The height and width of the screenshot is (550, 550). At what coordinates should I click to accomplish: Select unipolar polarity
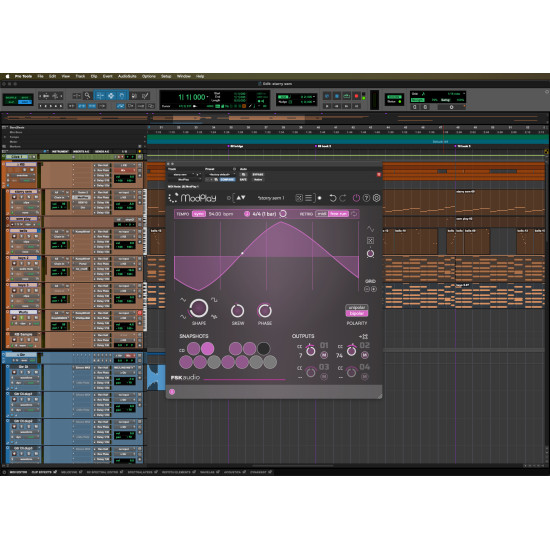[x=357, y=308]
